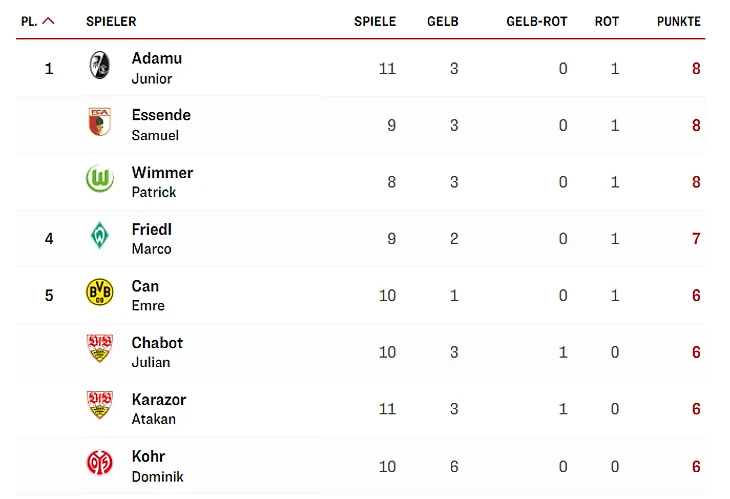Open player profile for Adamu Junior
Viewport: 730px width, 499px height.
point(157,68)
